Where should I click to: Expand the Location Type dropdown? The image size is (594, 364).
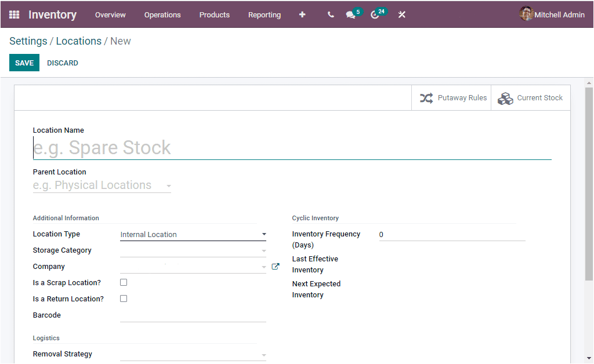(193, 235)
